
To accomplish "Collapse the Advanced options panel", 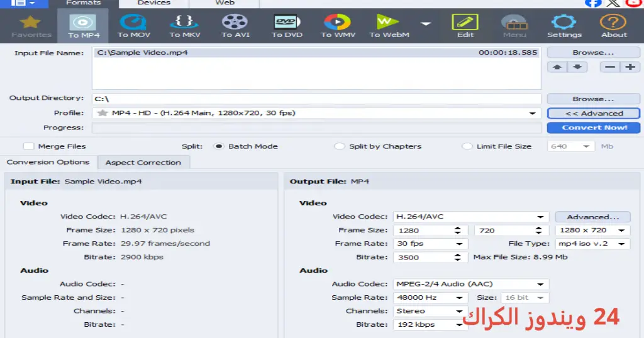I will coord(593,113).
